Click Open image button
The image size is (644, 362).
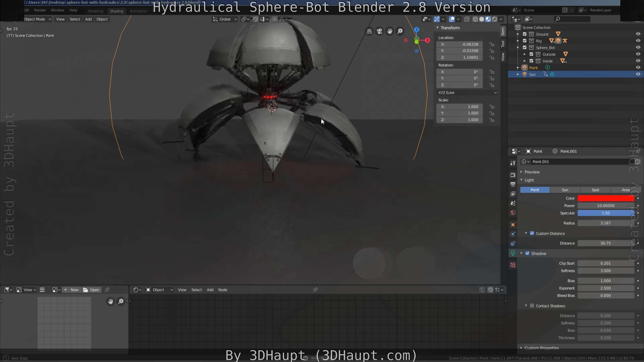(x=92, y=290)
